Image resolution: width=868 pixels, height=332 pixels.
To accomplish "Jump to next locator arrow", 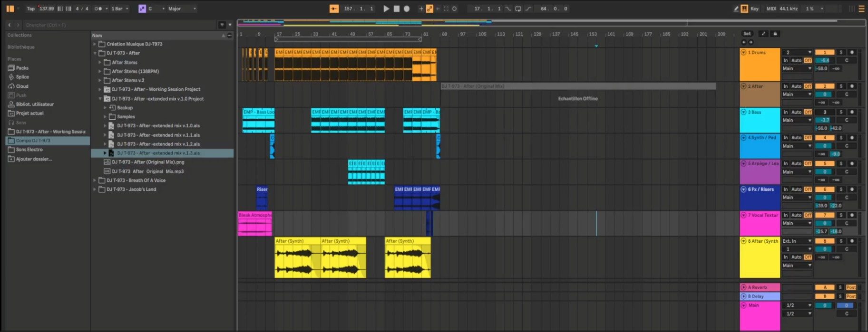I will [751, 42].
